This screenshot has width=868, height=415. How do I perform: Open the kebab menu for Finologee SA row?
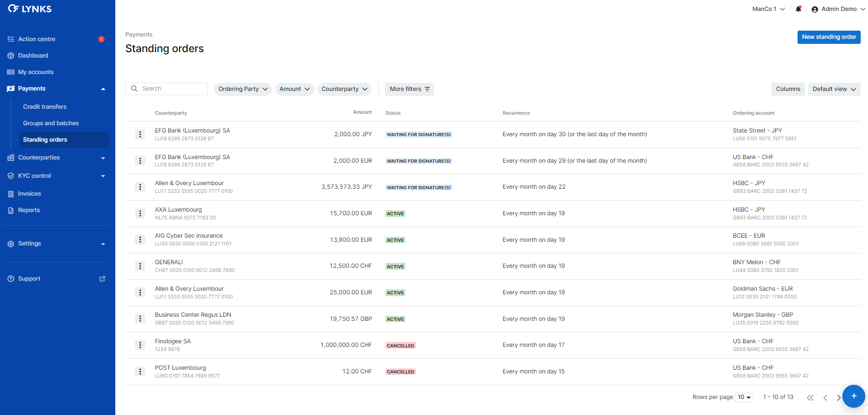coord(140,345)
